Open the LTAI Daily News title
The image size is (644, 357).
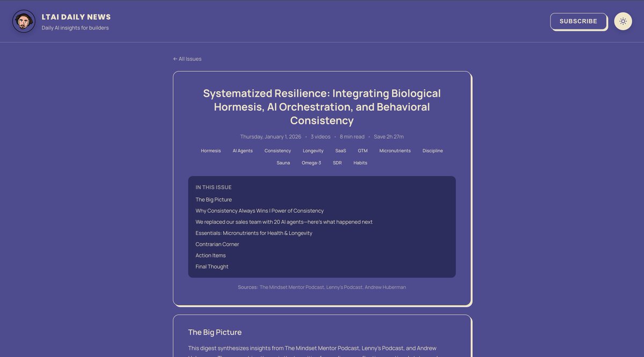(76, 17)
